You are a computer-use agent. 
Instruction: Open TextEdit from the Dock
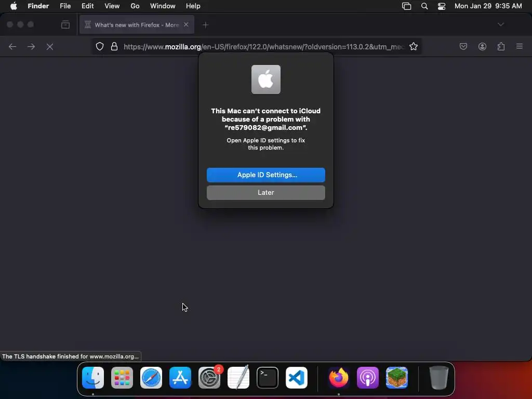238,377
